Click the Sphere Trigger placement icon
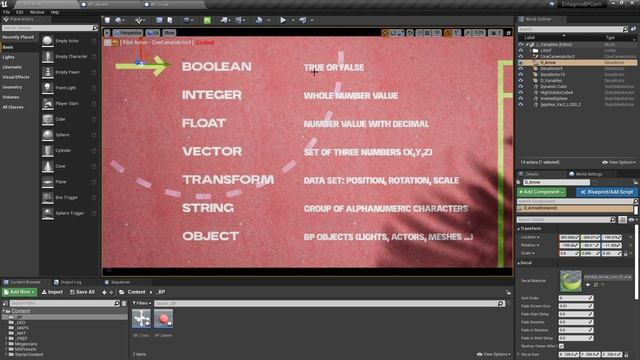This screenshot has width=640, height=360. pyautogui.click(x=48, y=213)
